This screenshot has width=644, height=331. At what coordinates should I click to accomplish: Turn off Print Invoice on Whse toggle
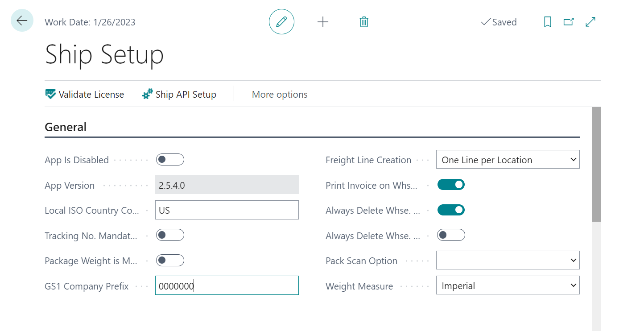click(451, 185)
